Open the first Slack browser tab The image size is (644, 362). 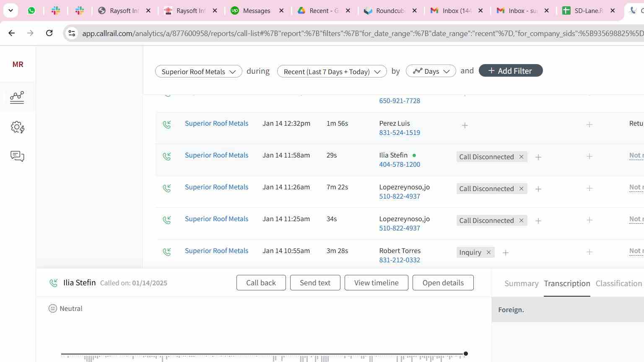point(56,10)
